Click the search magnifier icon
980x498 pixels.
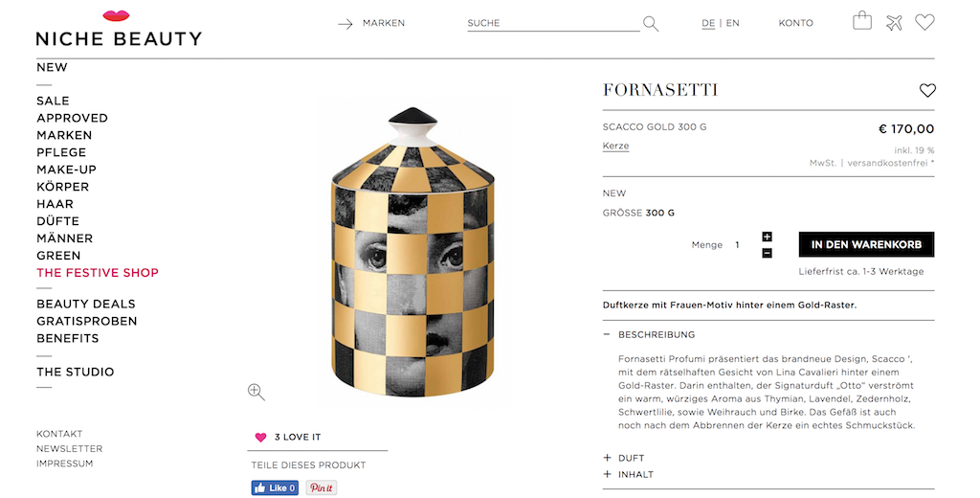click(651, 24)
